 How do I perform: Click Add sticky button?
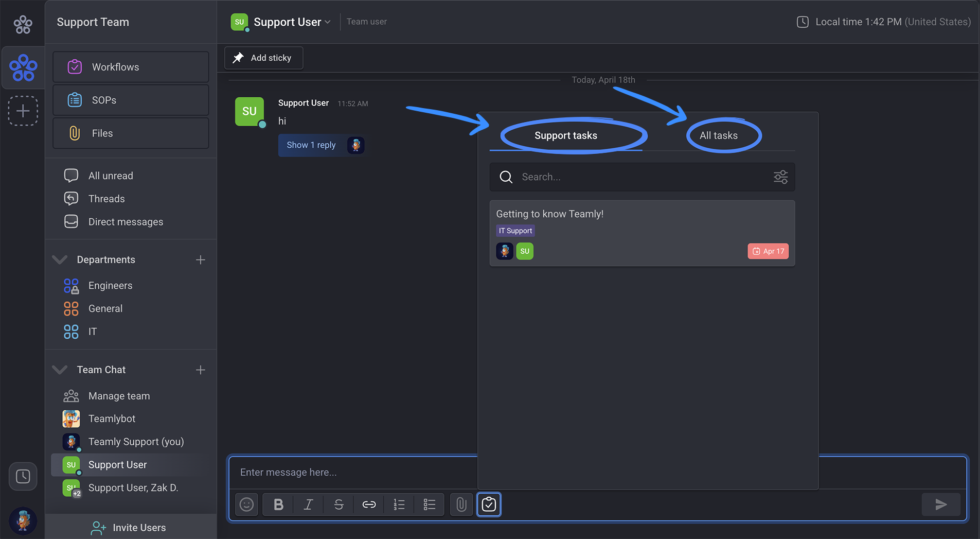click(263, 58)
